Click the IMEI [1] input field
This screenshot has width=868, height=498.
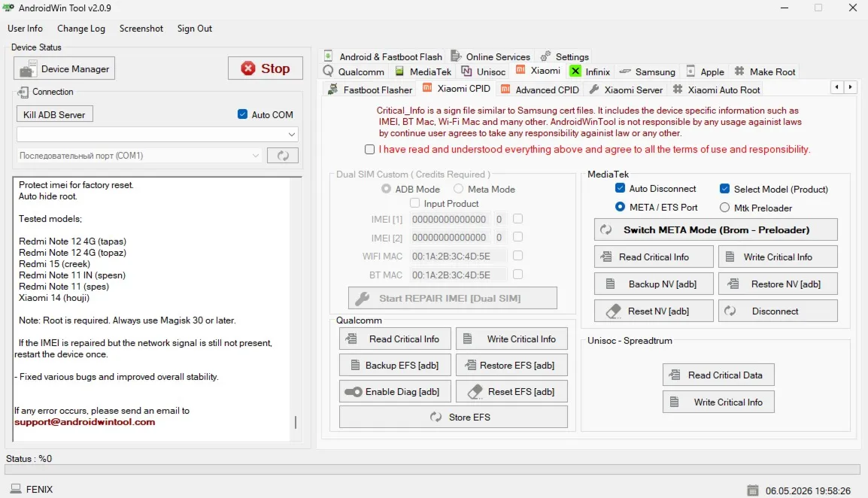point(450,220)
